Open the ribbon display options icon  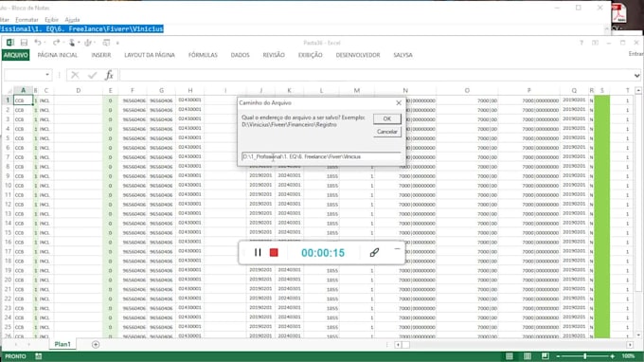click(595, 43)
